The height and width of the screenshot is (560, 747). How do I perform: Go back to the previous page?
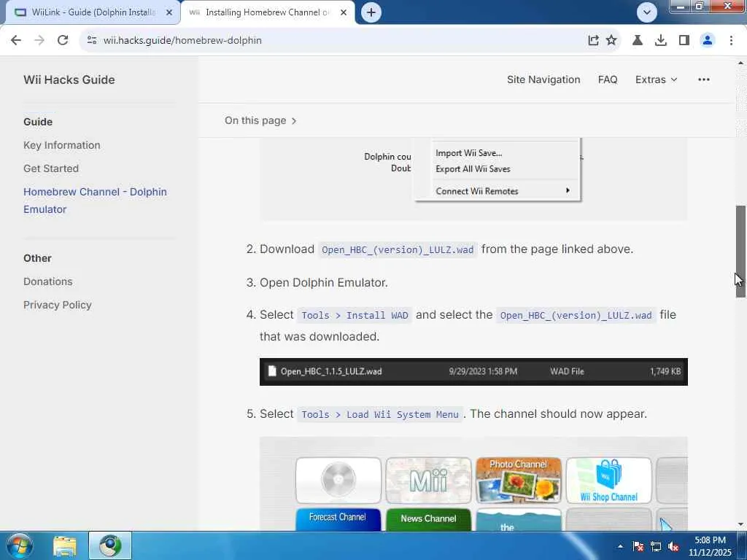16,41
